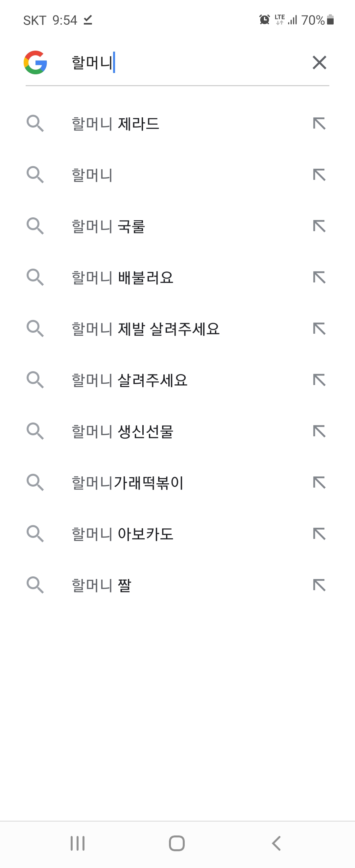Viewport: 355px width, 868px height.
Task: Tap the search field containing 할머니
Action: (x=182, y=63)
